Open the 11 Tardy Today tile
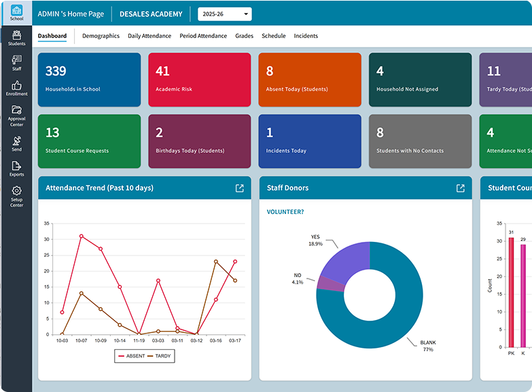Viewport: 532px width, 392px height. click(506, 79)
